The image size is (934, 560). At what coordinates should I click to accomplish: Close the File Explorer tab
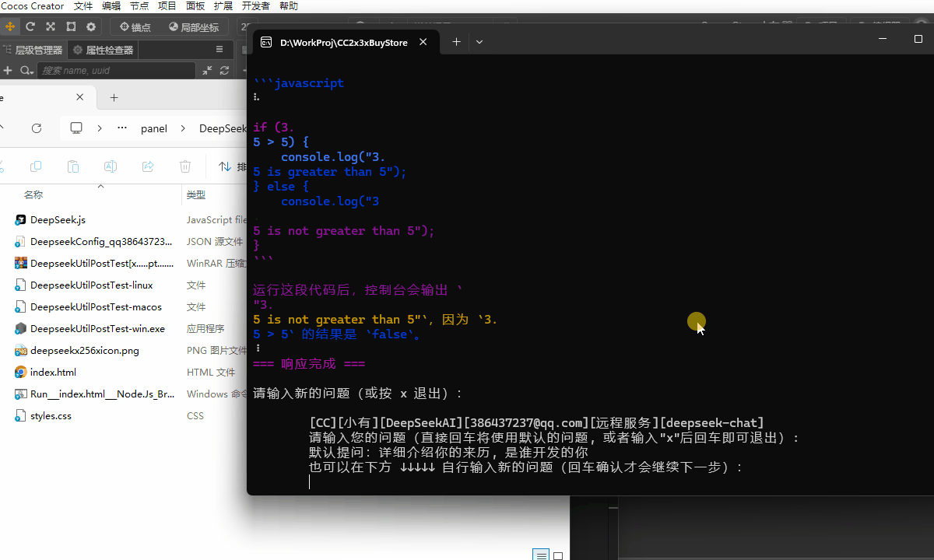click(x=80, y=97)
